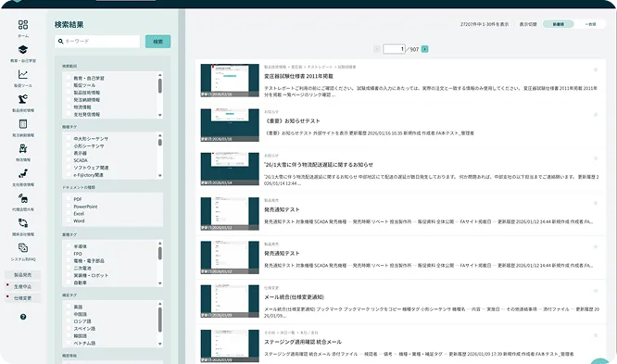The height and width of the screenshot is (364, 617).
Task: Check ソフトウェア関連 in the model tag list
Action: point(69,168)
